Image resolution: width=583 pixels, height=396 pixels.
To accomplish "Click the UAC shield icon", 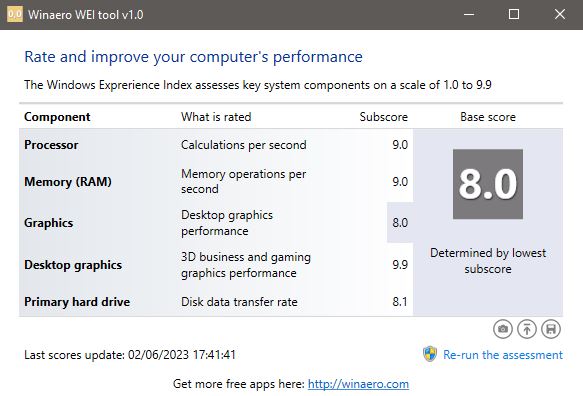I will point(430,354).
